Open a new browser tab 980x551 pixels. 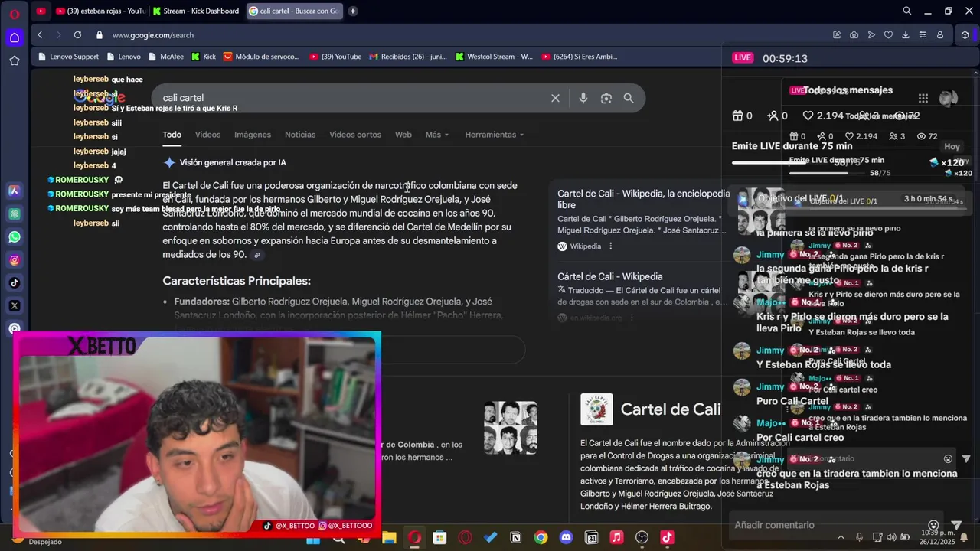[x=353, y=11]
